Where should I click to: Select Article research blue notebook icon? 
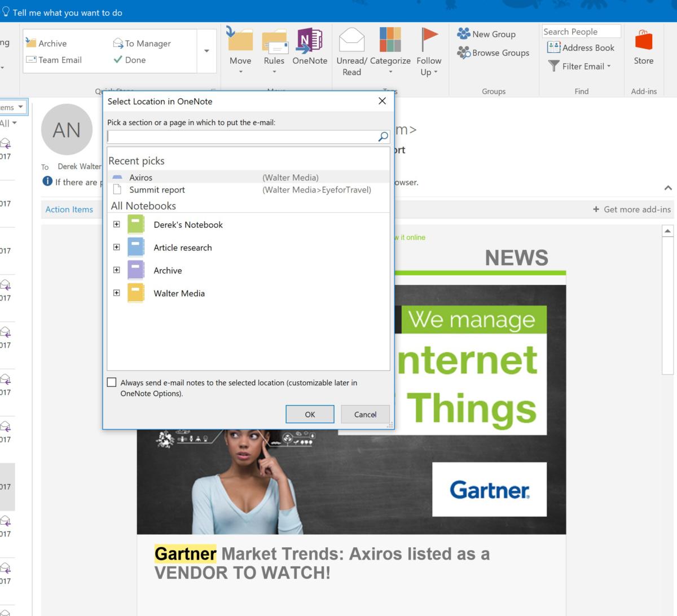136,247
